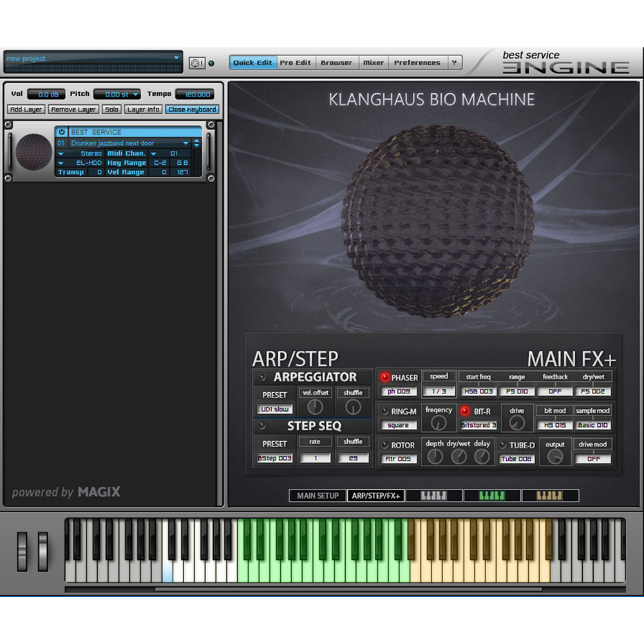The image size is (644, 644).
Task: Open the Pitch value dropdown arrow
Action: (x=136, y=95)
